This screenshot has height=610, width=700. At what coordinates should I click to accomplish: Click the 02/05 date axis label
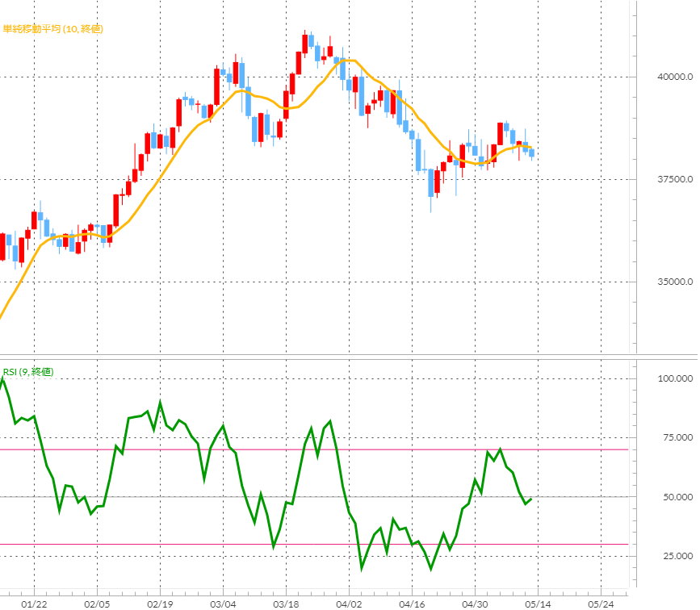pyautogui.click(x=97, y=604)
